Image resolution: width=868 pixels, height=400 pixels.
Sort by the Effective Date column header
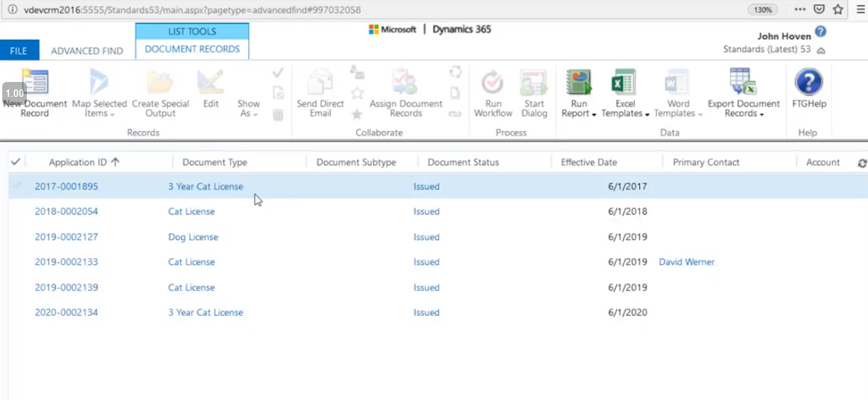point(589,162)
